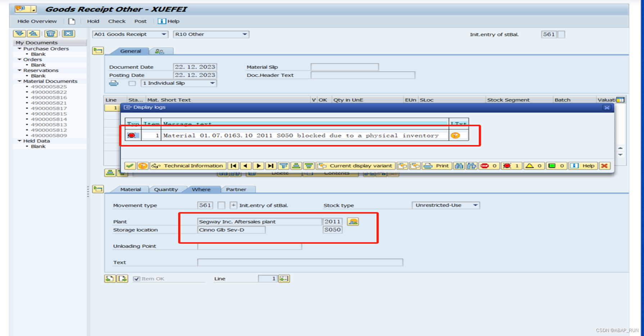Select the long text question-mark icon beside the error
The image size is (644, 336).
(456, 135)
